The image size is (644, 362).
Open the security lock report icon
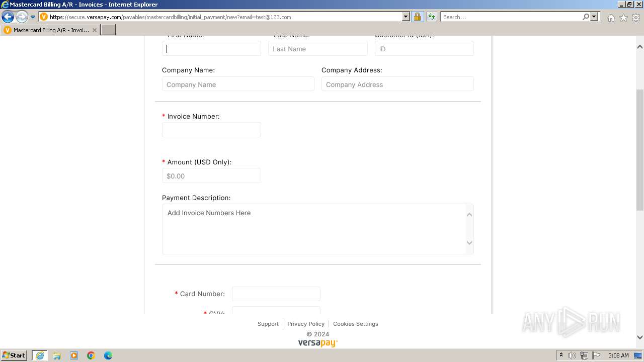[x=417, y=17]
